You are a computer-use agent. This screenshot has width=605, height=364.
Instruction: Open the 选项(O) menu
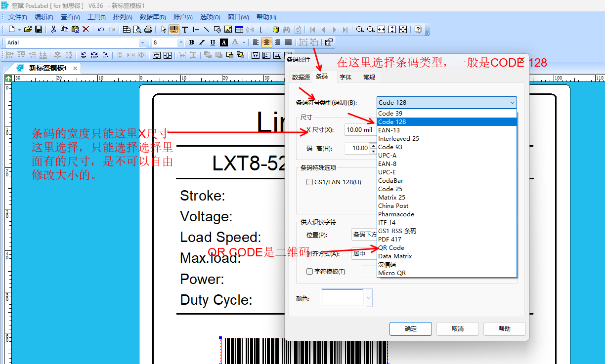point(210,17)
